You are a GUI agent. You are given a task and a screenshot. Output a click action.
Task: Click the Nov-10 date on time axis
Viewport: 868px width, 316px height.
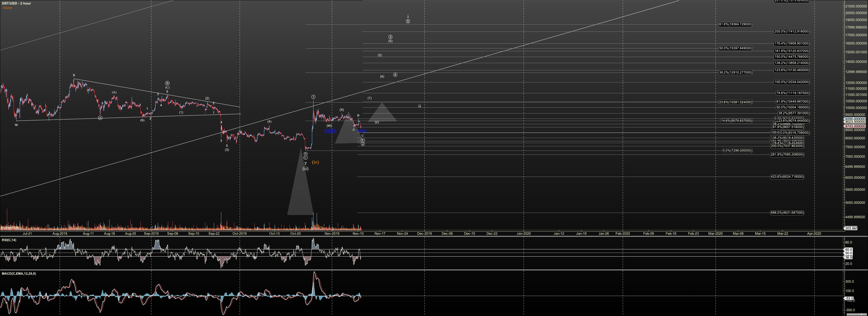pos(358,233)
